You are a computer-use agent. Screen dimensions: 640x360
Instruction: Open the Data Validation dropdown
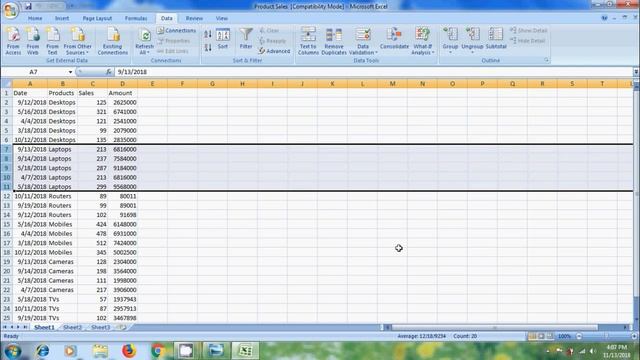[x=363, y=41]
